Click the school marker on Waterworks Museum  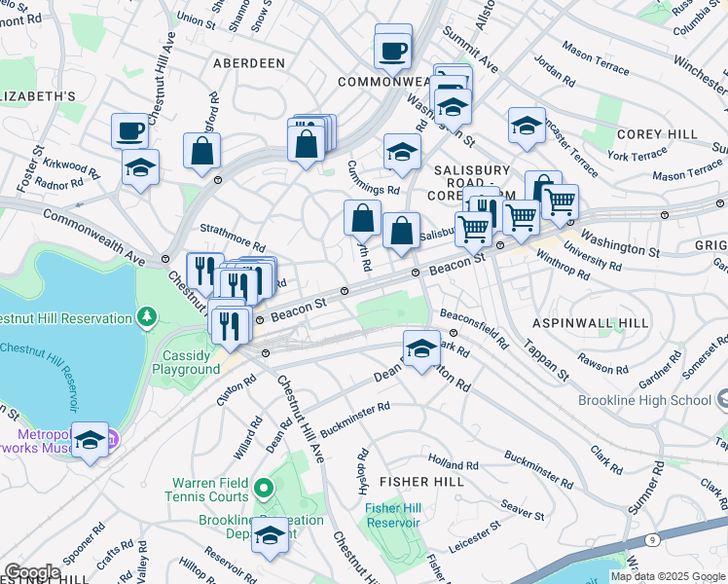click(x=90, y=443)
